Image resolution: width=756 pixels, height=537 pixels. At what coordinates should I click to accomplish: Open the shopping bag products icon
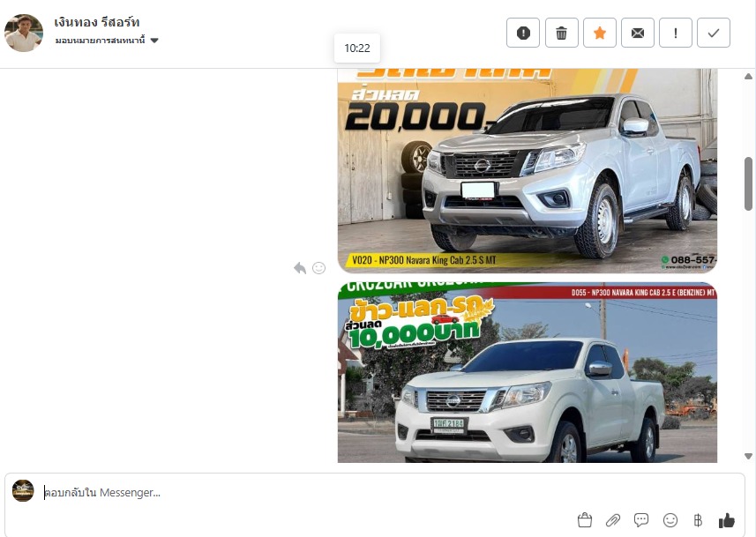585,520
